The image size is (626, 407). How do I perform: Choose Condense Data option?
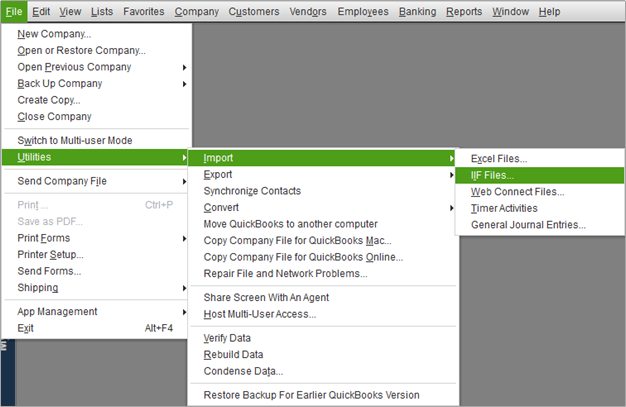[x=322, y=371]
